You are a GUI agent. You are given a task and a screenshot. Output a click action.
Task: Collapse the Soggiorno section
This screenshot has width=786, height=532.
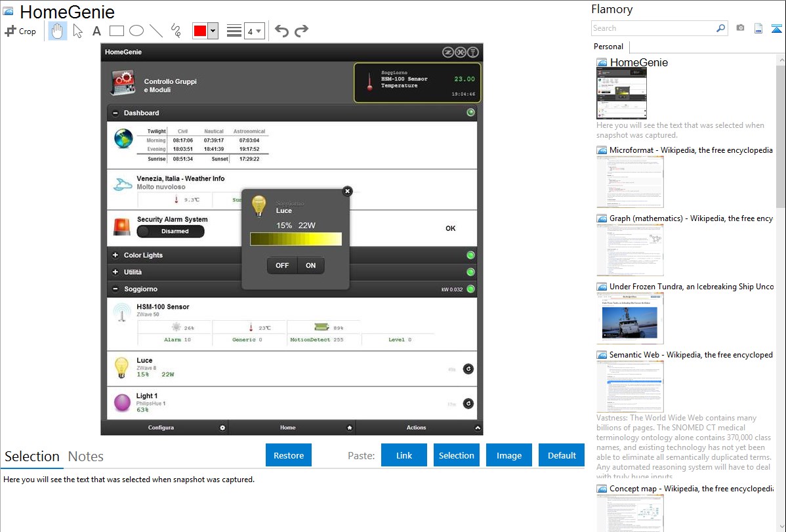click(115, 289)
